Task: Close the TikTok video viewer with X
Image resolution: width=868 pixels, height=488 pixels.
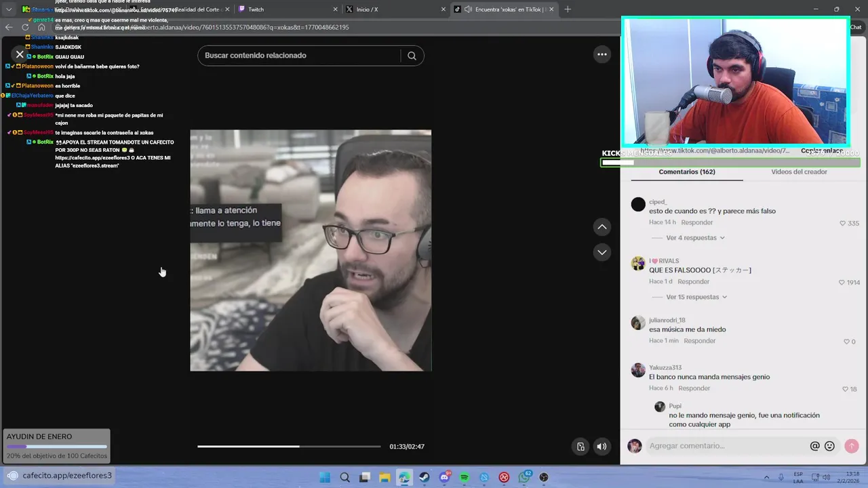Action: tap(20, 54)
